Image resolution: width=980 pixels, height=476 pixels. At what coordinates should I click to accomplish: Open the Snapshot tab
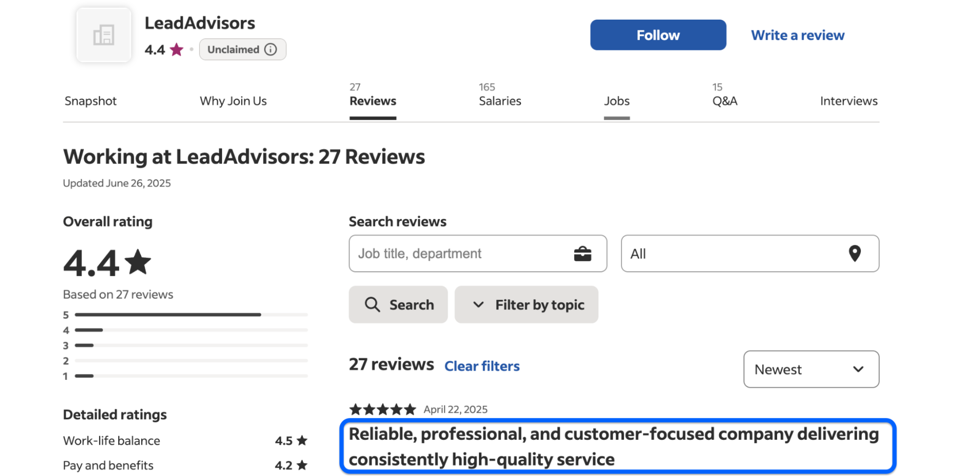coord(91,101)
